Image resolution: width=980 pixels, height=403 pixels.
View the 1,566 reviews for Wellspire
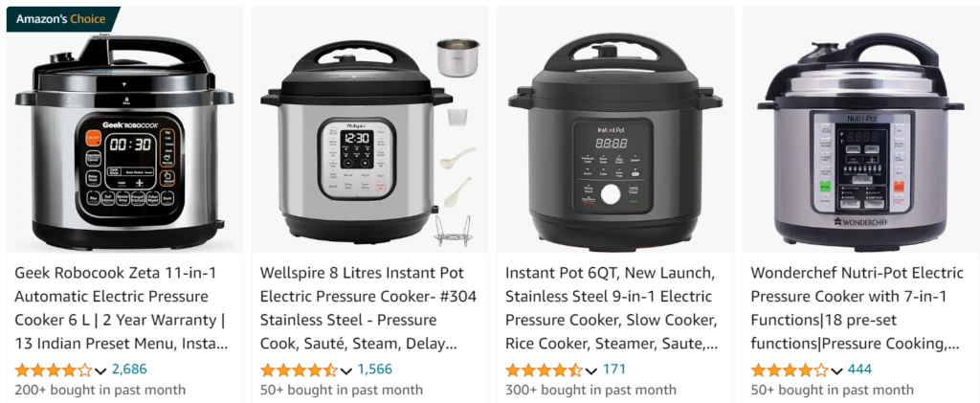coord(375,369)
